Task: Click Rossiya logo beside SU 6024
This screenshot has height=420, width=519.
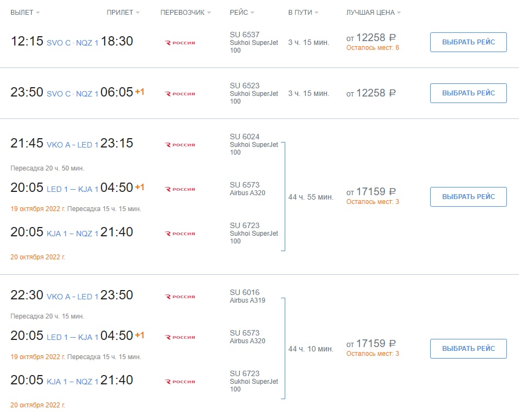Action: point(180,145)
